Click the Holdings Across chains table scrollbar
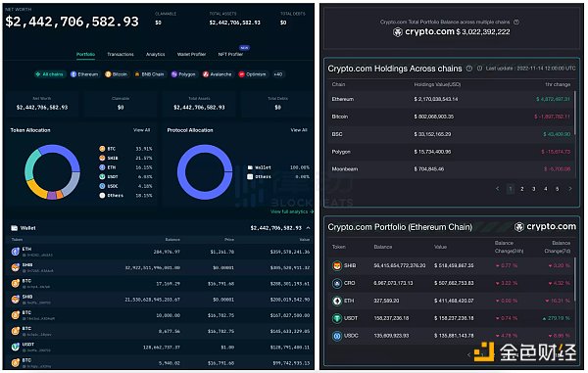588x373 pixels. [x=575, y=113]
